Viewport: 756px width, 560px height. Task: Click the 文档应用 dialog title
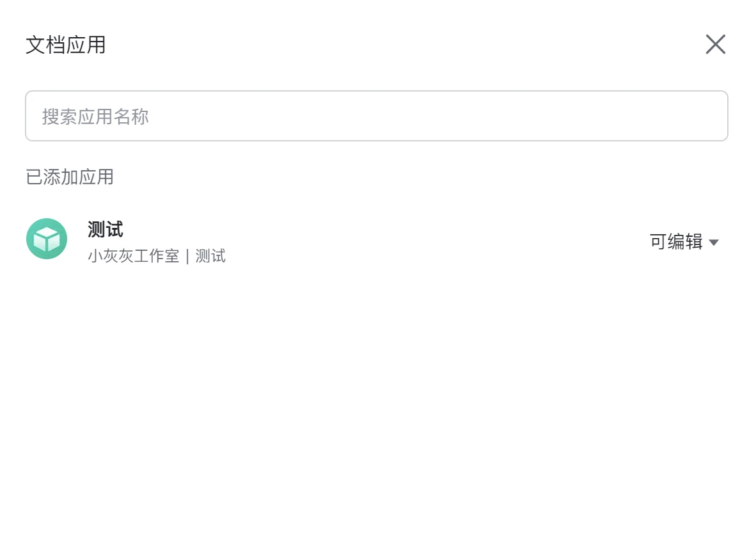[x=66, y=45]
